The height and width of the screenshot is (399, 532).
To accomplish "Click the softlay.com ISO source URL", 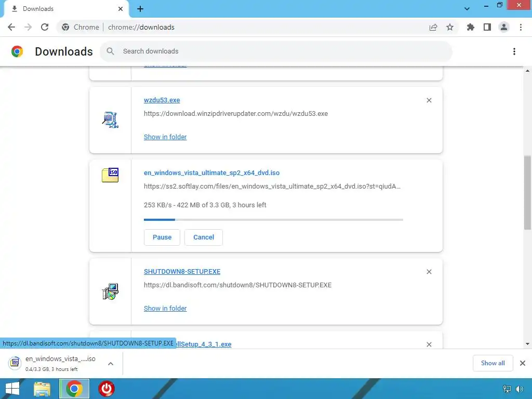I will [272, 187].
